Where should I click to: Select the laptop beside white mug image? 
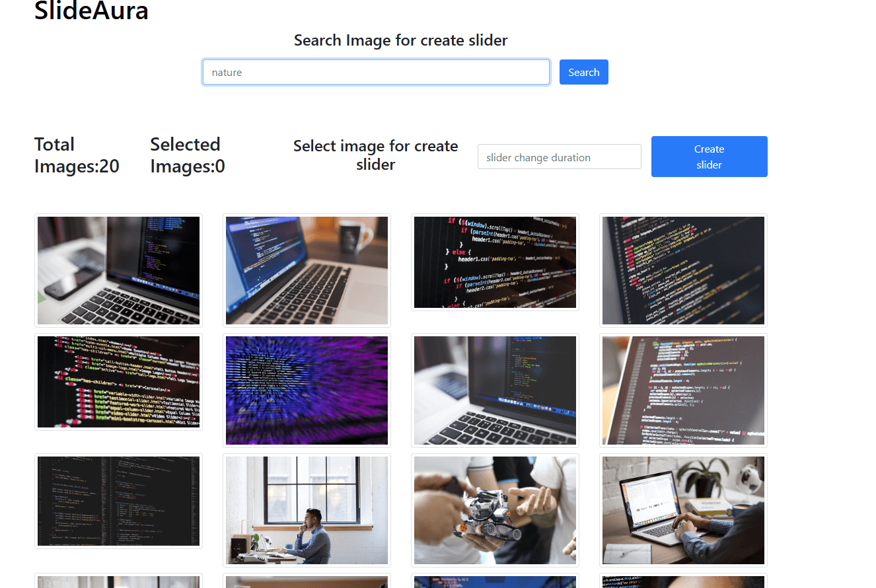pos(307,270)
